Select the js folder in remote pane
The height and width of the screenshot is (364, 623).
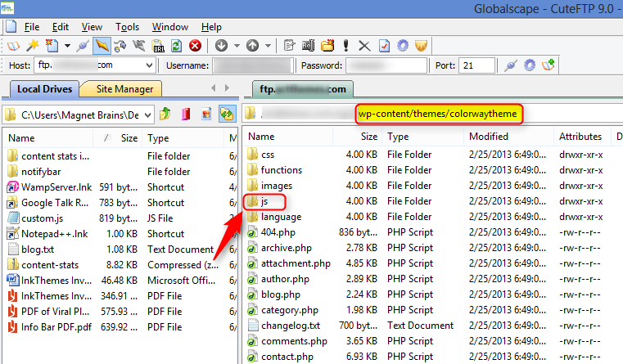(264, 202)
